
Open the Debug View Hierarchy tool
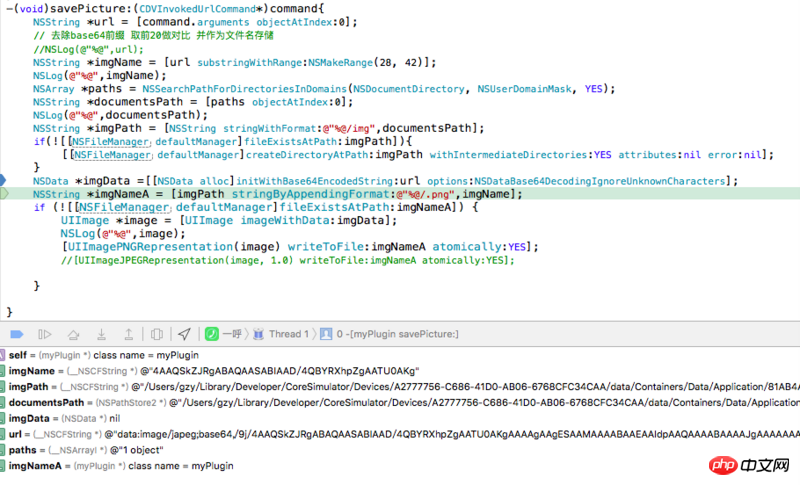[x=157, y=334]
